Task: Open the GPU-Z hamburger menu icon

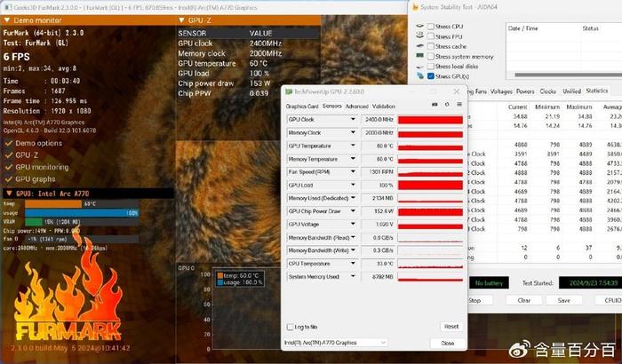Action: point(459,104)
